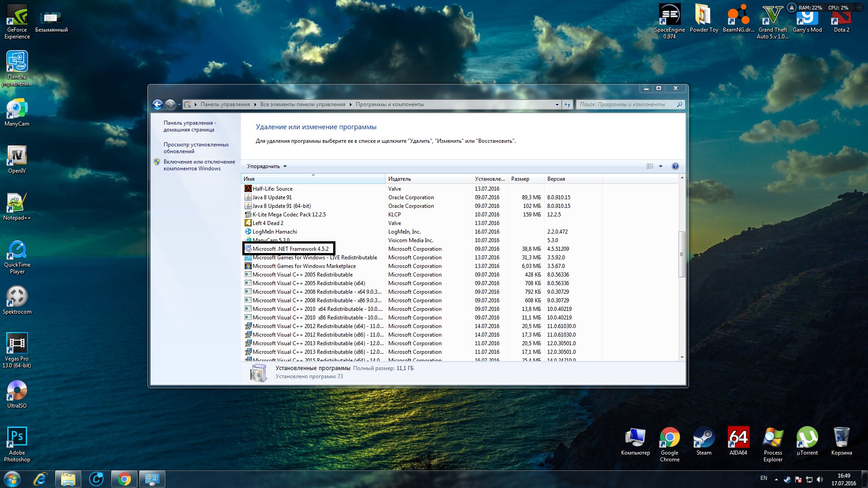The height and width of the screenshot is (488, 868).
Task: Open the ManyCam desktop shortcut
Action: coord(17,112)
